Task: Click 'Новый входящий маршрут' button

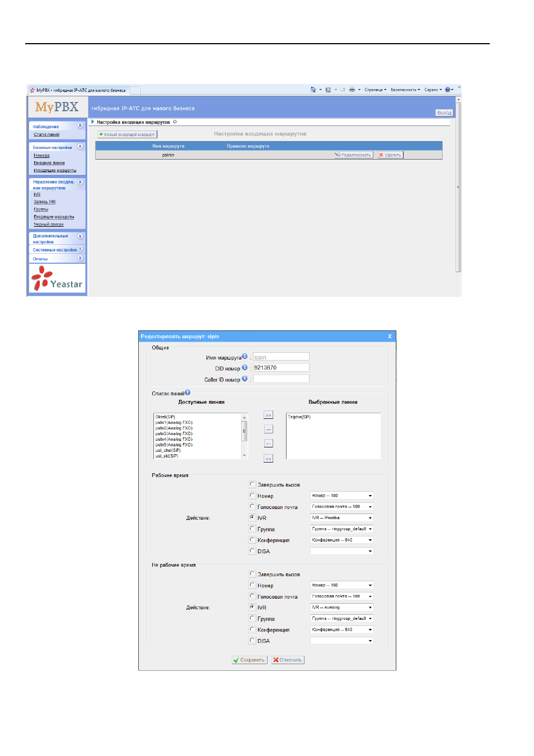Action: click(127, 134)
